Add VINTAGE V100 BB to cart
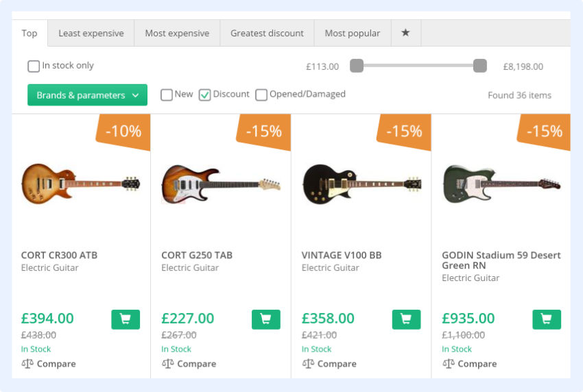 pyautogui.click(x=406, y=319)
